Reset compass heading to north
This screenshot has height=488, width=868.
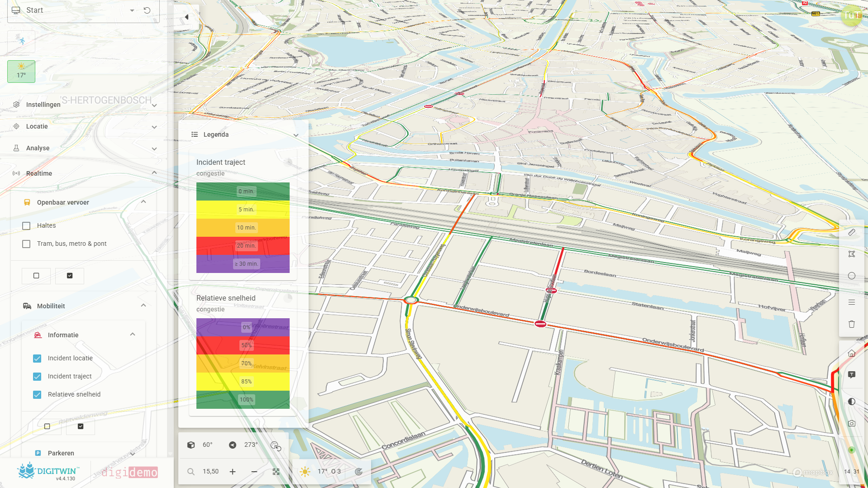233,445
